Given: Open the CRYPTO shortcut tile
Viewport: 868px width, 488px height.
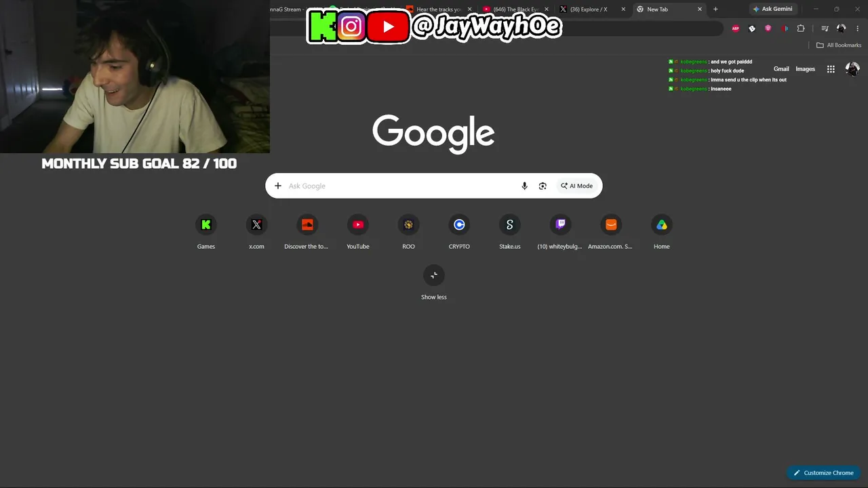Looking at the screenshot, I should pyautogui.click(x=459, y=232).
